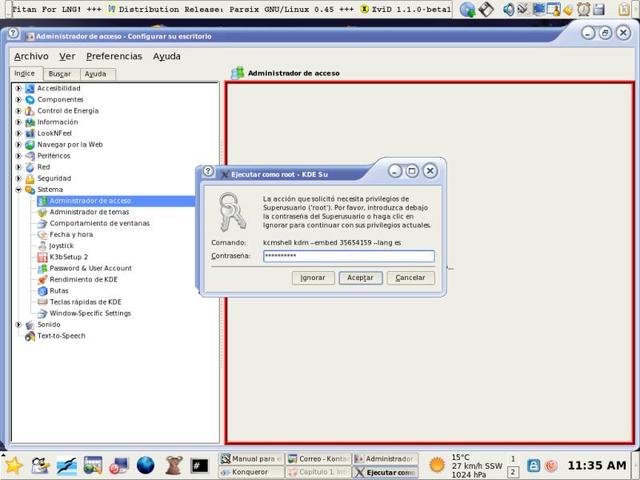Click the alarm clock tray icon
This screenshot has height=480, width=640.
[584, 9]
